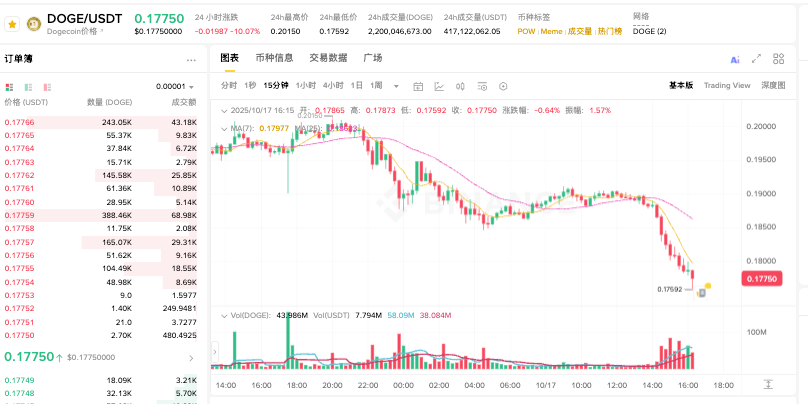This screenshot has width=808, height=404.
Task: Open the Meme tag
Action: click(551, 31)
